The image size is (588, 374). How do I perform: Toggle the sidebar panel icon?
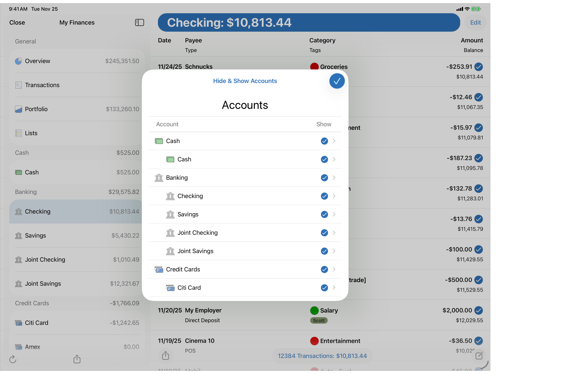point(139,22)
